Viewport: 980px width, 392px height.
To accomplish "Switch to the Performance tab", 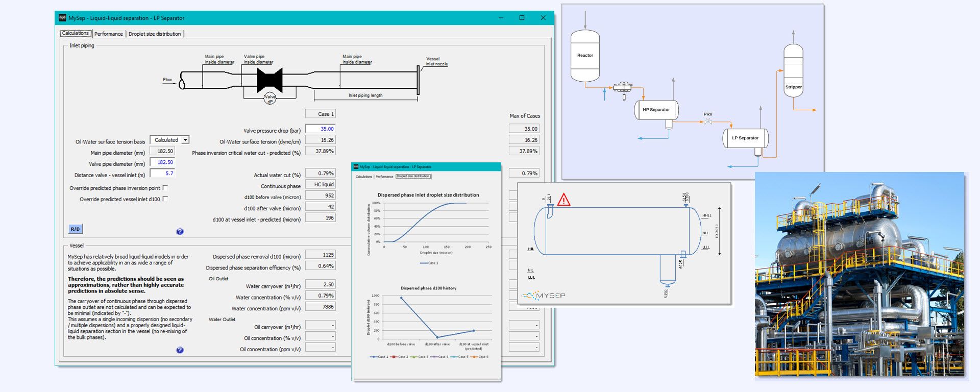I will click(108, 34).
